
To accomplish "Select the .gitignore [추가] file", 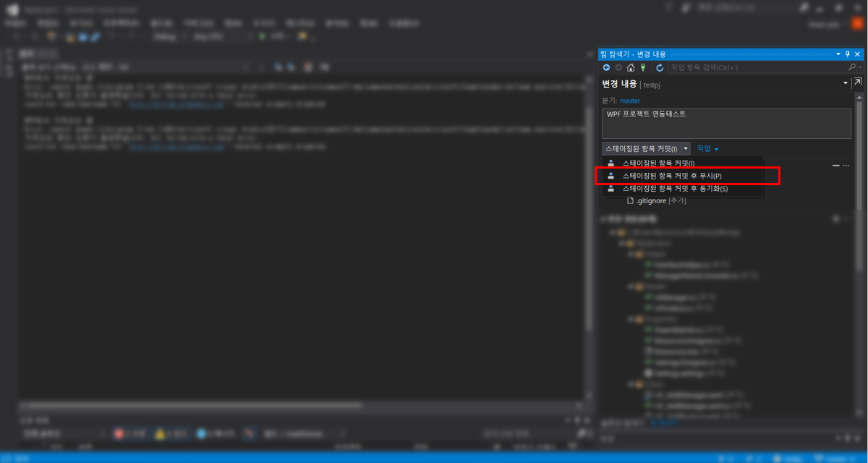I will click(656, 200).
